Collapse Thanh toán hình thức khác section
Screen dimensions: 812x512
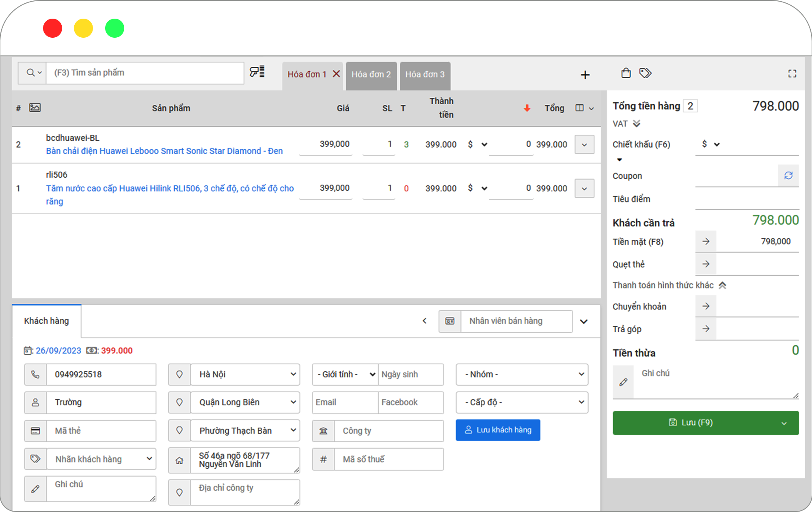pyautogui.click(x=722, y=285)
